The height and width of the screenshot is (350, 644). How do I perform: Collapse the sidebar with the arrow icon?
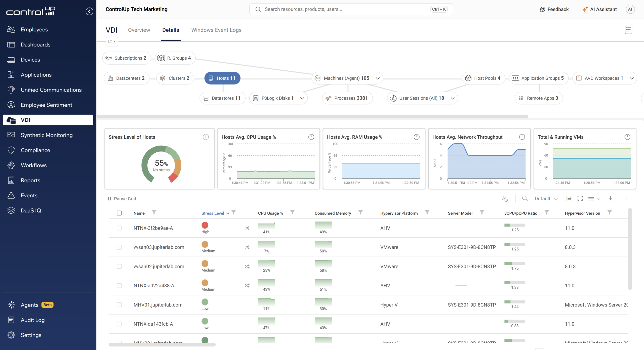pyautogui.click(x=89, y=11)
